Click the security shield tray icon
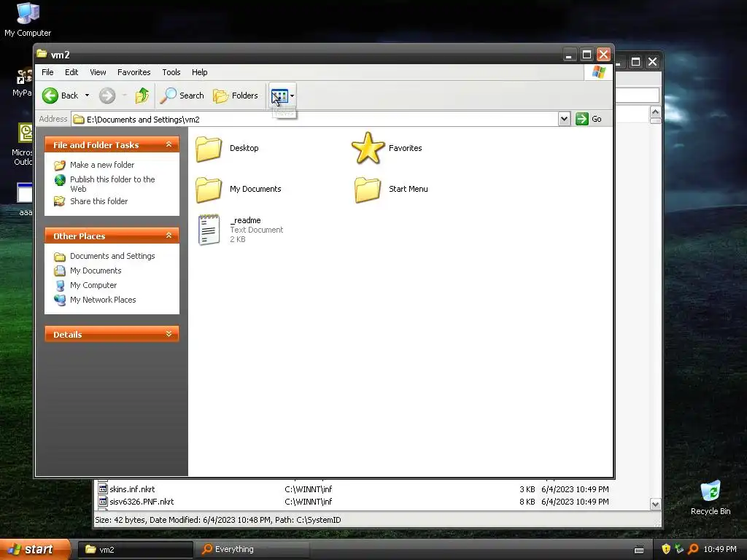The image size is (747, 560). pos(666,549)
